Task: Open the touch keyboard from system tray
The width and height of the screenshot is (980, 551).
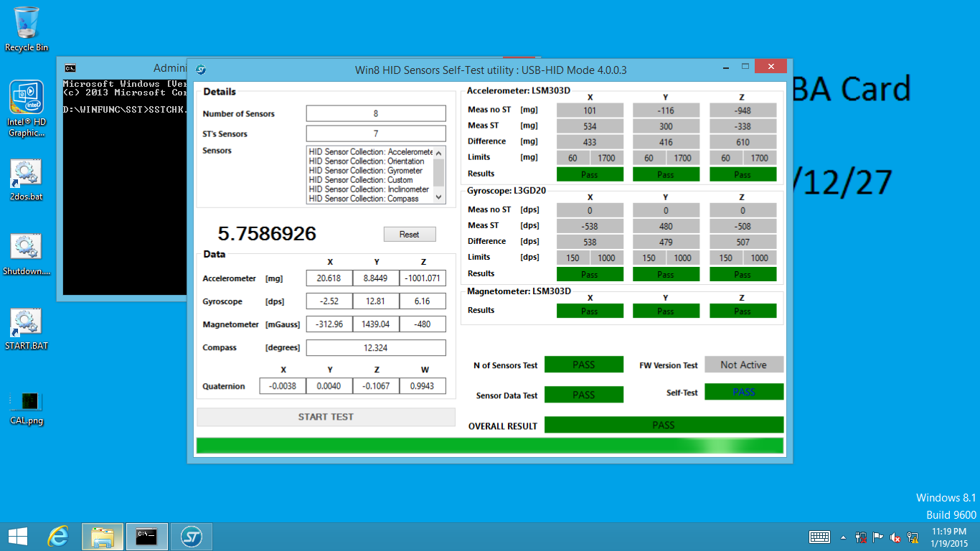Action: (819, 537)
